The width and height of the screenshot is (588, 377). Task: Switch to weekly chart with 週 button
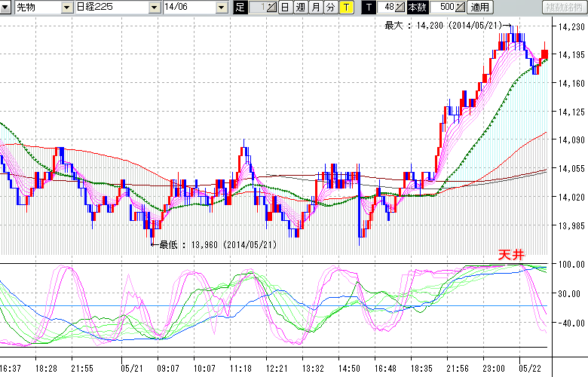pos(300,8)
